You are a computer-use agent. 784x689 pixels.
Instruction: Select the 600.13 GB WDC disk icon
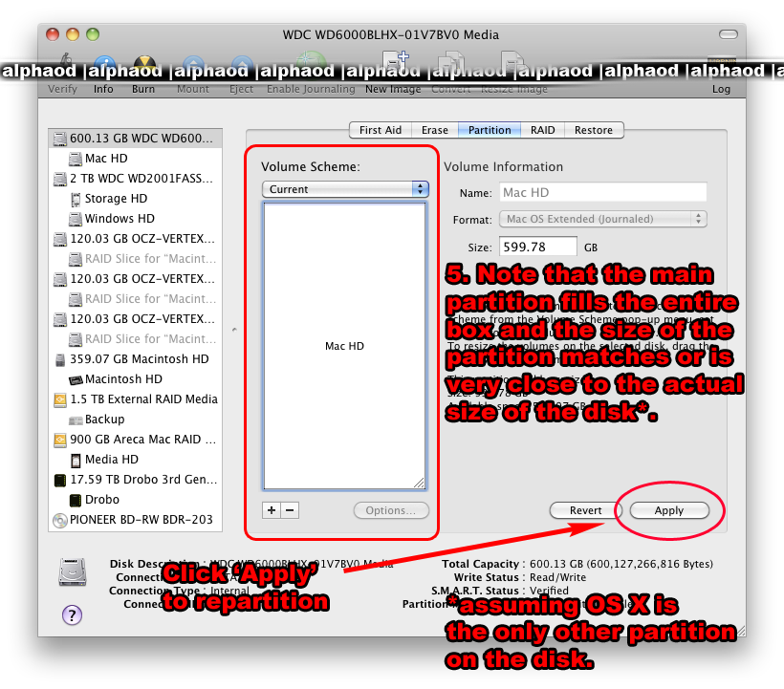(x=60, y=139)
